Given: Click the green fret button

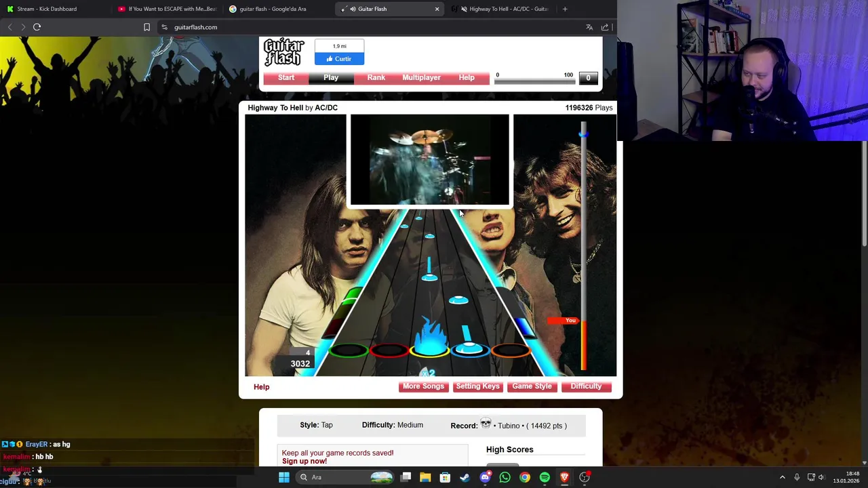Looking at the screenshot, I should (349, 350).
